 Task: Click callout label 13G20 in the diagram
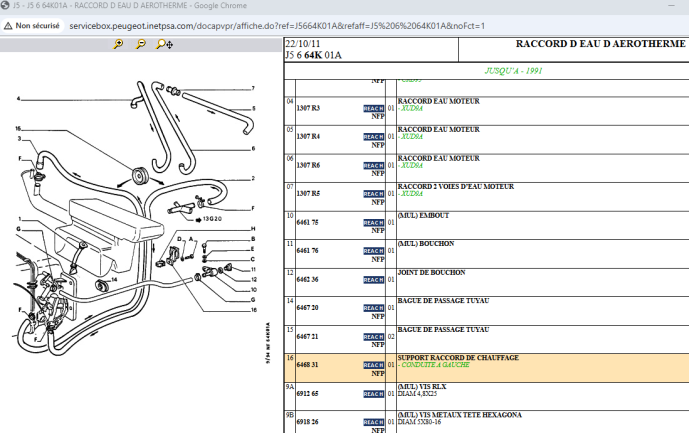(x=212, y=217)
